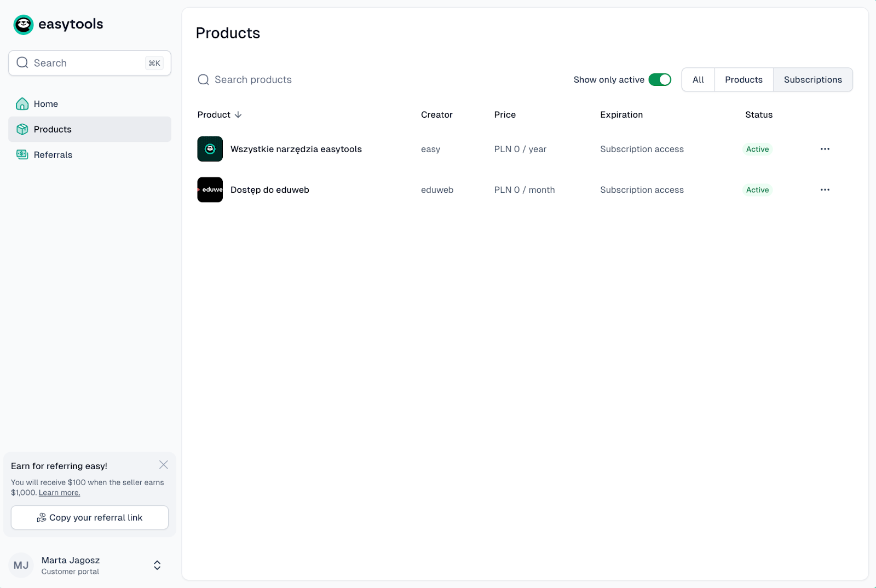Click the Wszystkie narzędzia easytools product thumbnail
Viewport: 876px width, 588px height.
pyautogui.click(x=210, y=149)
